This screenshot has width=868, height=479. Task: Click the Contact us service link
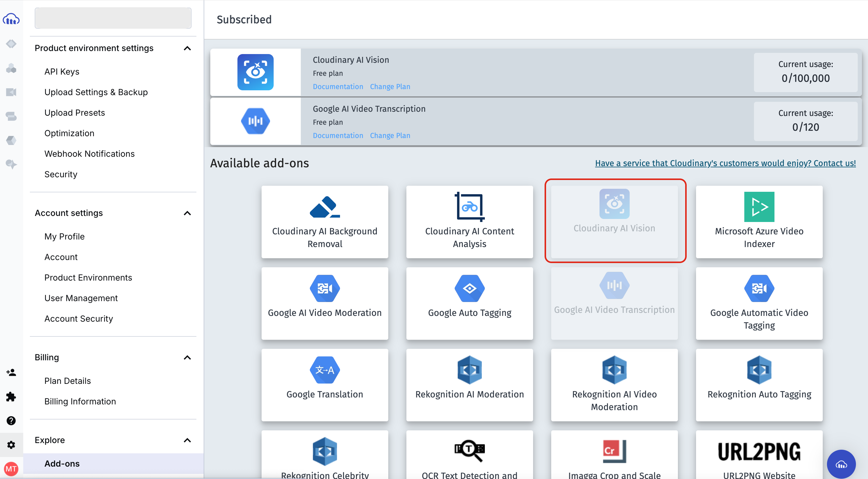[x=725, y=163]
